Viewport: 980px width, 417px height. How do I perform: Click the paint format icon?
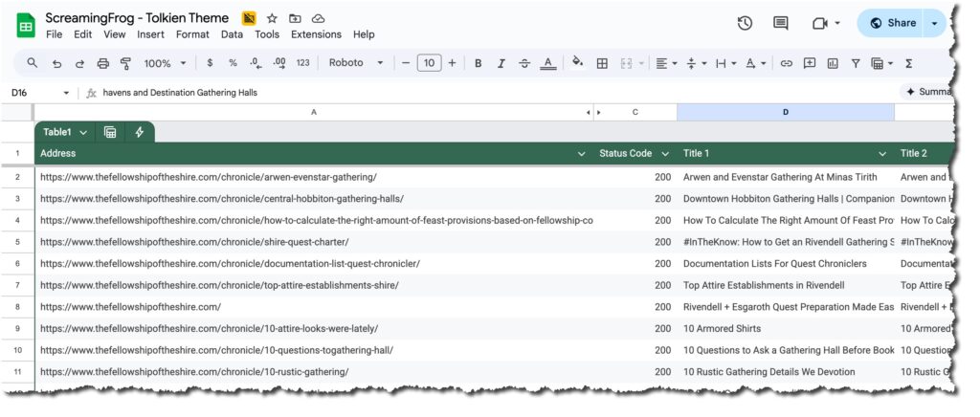coord(126,63)
